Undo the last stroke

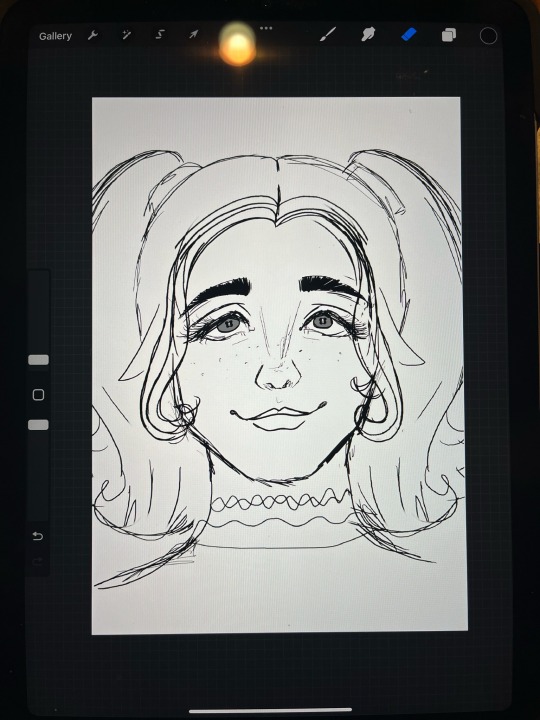(38, 536)
